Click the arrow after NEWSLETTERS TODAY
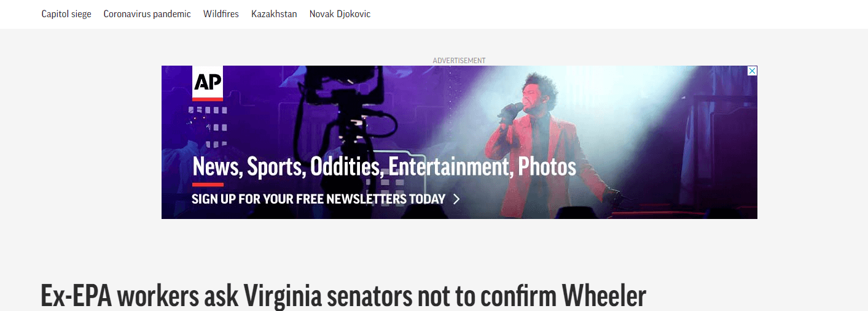The height and width of the screenshot is (311, 868). click(x=456, y=199)
